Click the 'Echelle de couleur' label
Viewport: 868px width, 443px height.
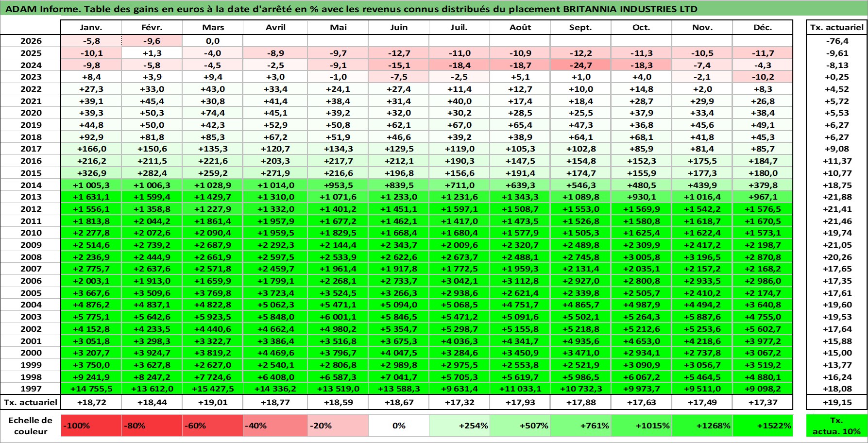click(x=31, y=426)
